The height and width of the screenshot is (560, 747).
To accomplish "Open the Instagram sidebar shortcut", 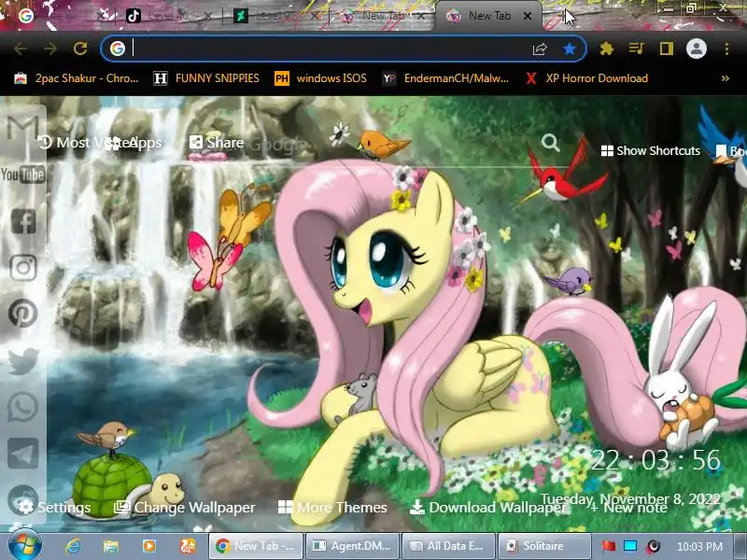I will [x=23, y=268].
